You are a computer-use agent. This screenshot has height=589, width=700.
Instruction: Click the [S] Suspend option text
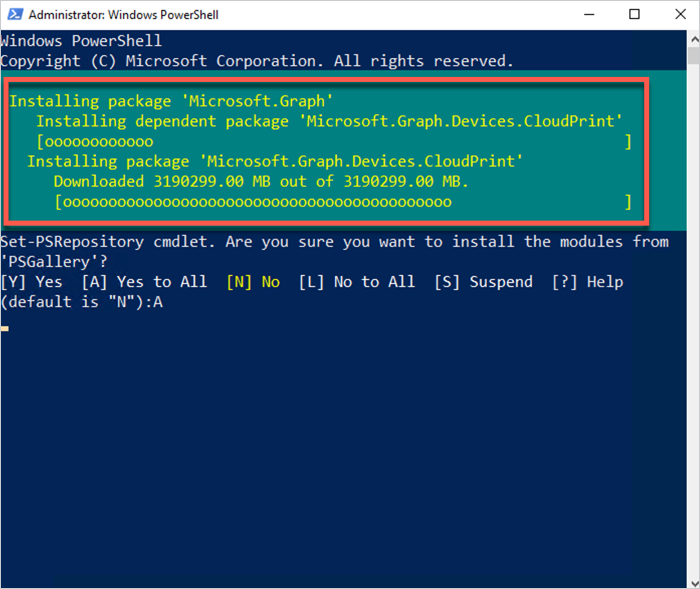point(483,282)
